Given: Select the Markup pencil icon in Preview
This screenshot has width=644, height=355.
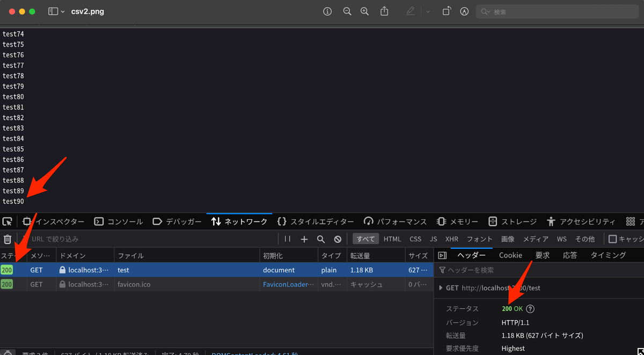Looking at the screenshot, I should [410, 11].
